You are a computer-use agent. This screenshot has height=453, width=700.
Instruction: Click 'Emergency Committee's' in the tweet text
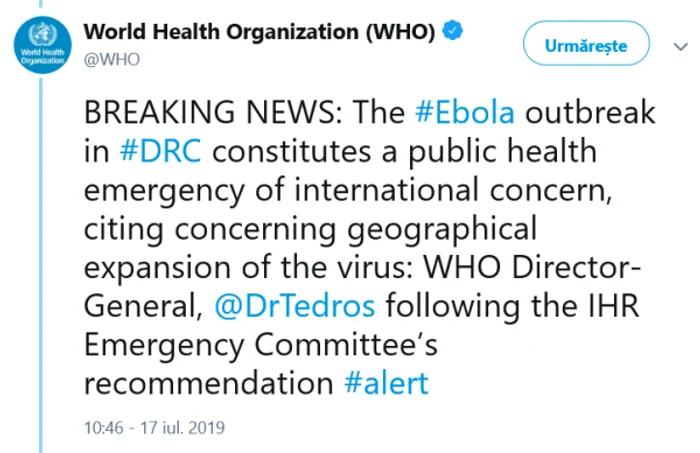(261, 346)
